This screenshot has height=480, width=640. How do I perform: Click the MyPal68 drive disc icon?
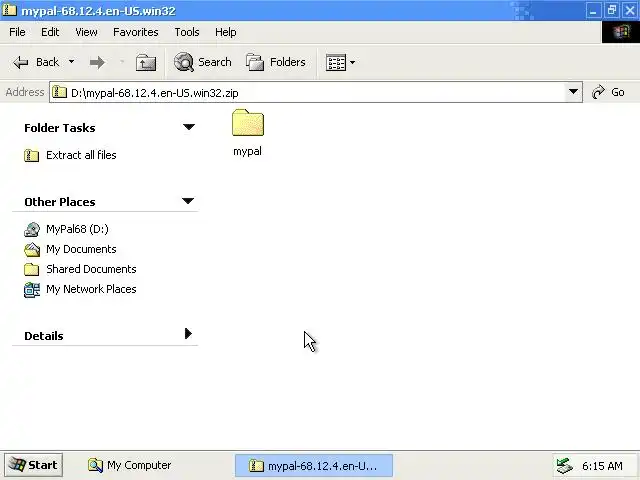pyautogui.click(x=32, y=229)
